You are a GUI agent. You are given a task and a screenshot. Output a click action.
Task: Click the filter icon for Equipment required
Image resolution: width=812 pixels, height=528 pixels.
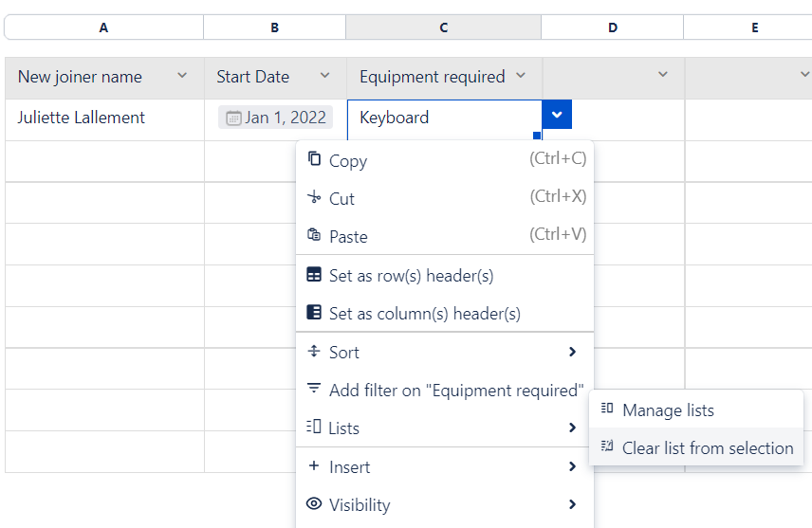[x=314, y=390]
